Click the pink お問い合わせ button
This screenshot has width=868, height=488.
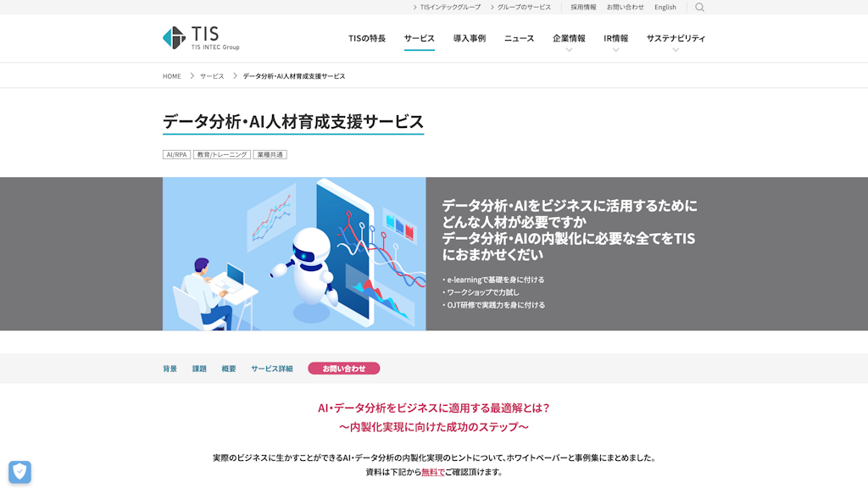tap(344, 369)
